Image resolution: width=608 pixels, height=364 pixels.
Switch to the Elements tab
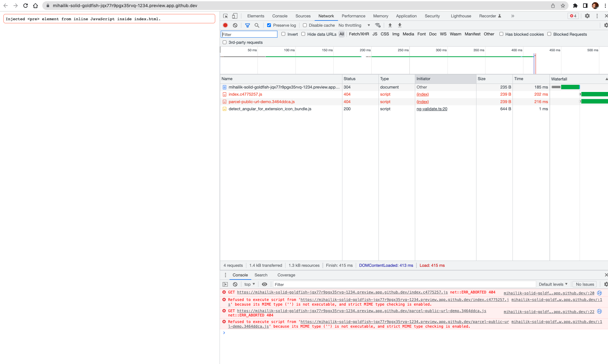(x=256, y=16)
